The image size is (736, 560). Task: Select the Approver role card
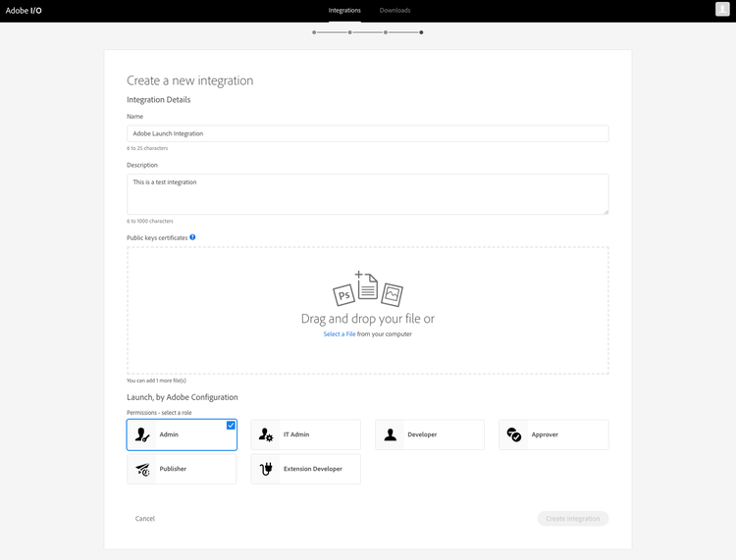coord(553,434)
